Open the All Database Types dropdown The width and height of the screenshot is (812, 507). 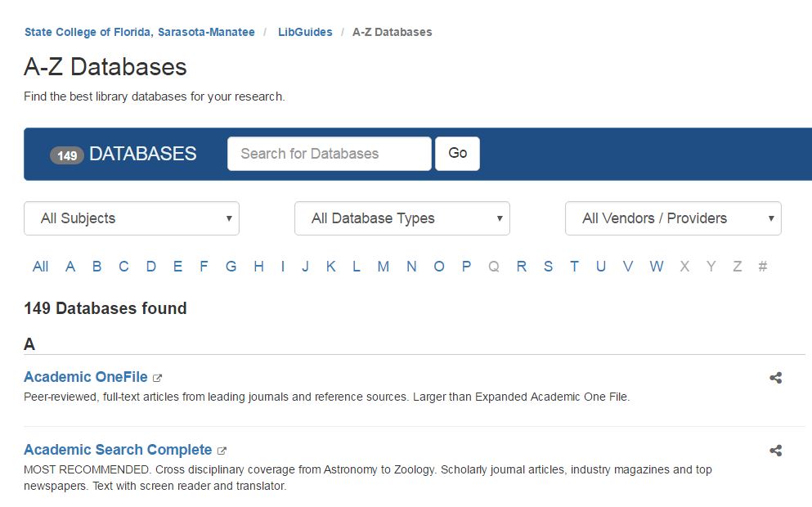pyautogui.click(x=402, y=218)
